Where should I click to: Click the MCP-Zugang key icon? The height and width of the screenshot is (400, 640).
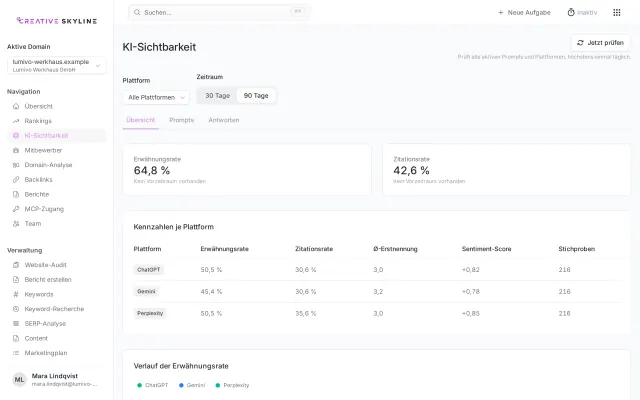(x=16, y=209)
